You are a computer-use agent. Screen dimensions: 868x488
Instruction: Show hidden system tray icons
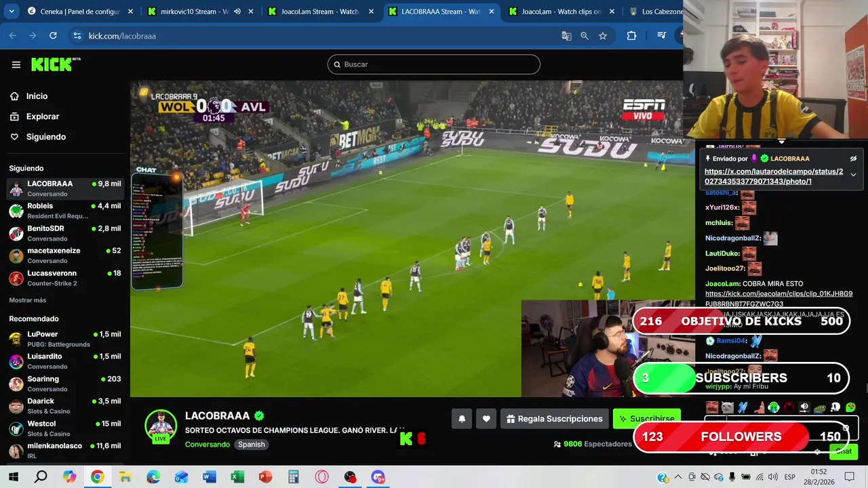coord(677,477)
